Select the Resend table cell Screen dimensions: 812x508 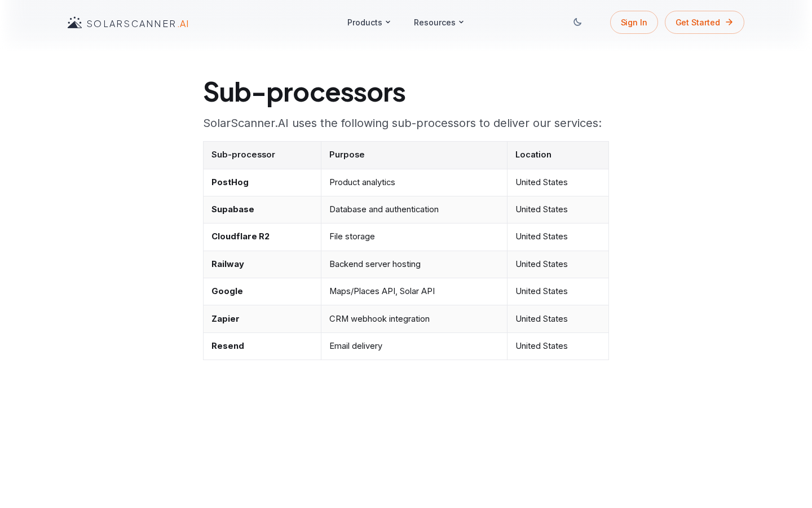tap(262, 346)
